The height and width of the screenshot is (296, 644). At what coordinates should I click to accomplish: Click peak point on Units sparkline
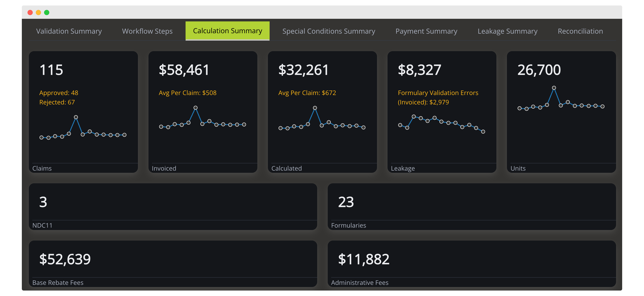(x=554, y=88)
